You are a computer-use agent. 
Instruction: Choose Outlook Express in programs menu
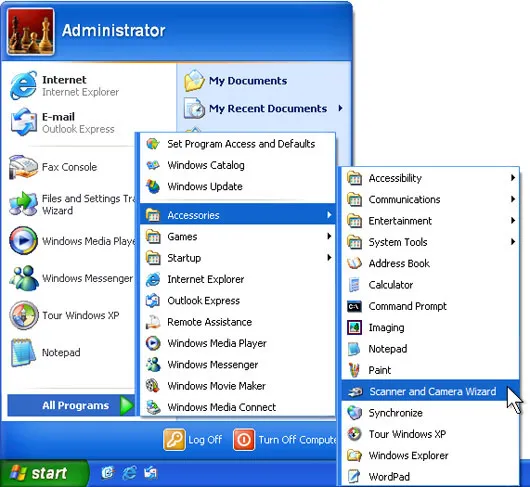pos(238,300)
